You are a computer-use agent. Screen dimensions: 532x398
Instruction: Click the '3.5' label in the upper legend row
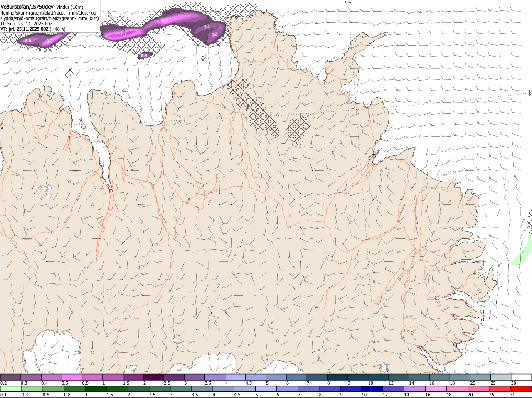208,383
